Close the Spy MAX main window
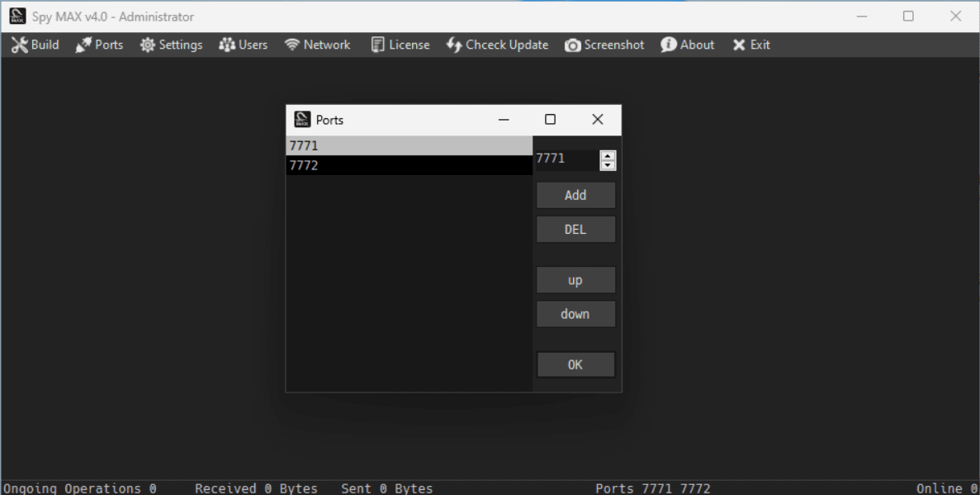The width and height of the screenshot is (980, 495). pos(955,17)
